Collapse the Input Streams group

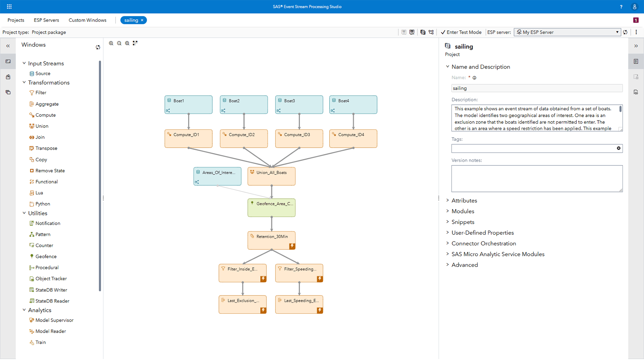(24, 63)
